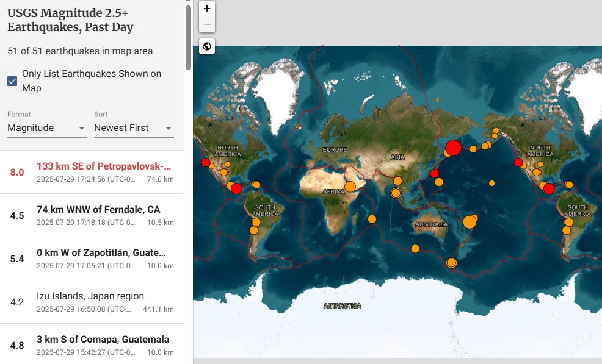Image resolution: width=602 pixels, height=364 pixels.
Task: Click the orange marker south of Australia
Action: (415, 249)
